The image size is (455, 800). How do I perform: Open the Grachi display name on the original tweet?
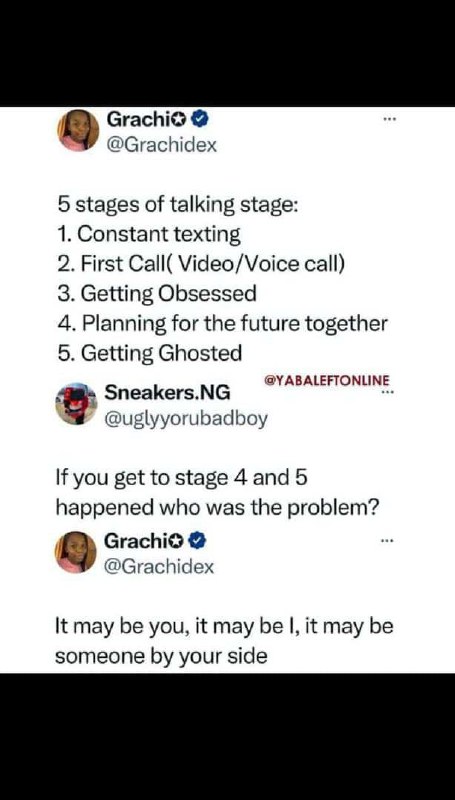tap(139, 119)
